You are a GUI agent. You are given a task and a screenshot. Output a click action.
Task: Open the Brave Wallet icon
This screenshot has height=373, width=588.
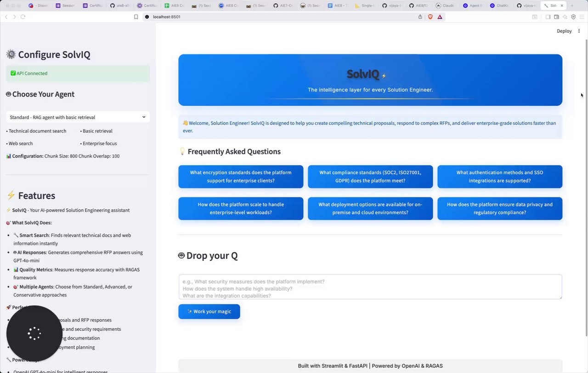point(556,17)
